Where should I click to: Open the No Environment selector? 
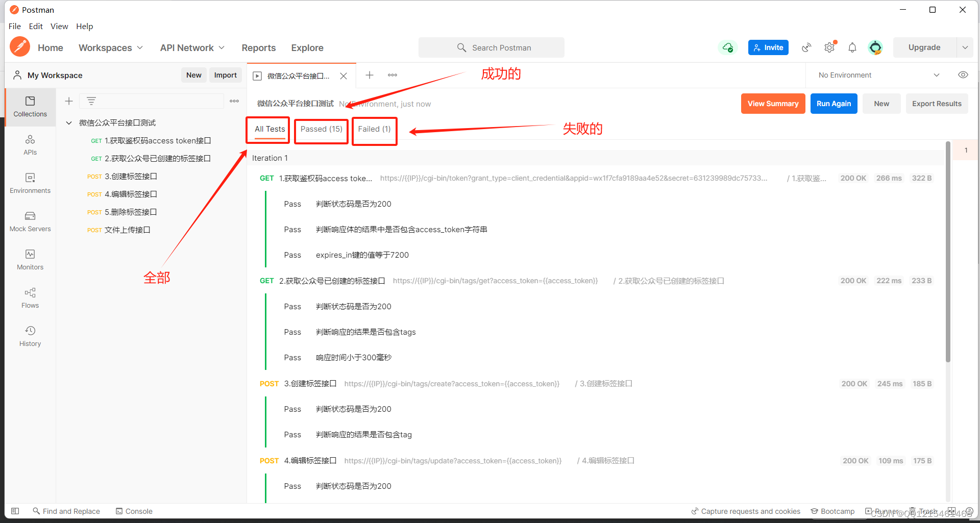(879, 75)
